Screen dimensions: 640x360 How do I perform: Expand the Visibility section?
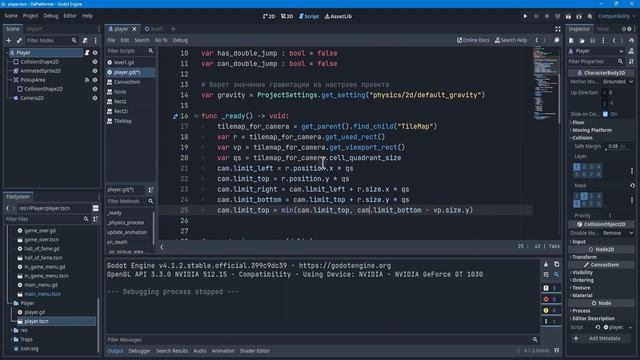[582, 273]
